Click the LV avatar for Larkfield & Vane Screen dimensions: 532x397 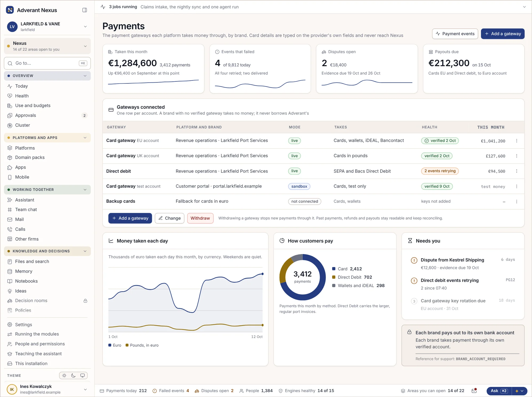tap(12, 27)
